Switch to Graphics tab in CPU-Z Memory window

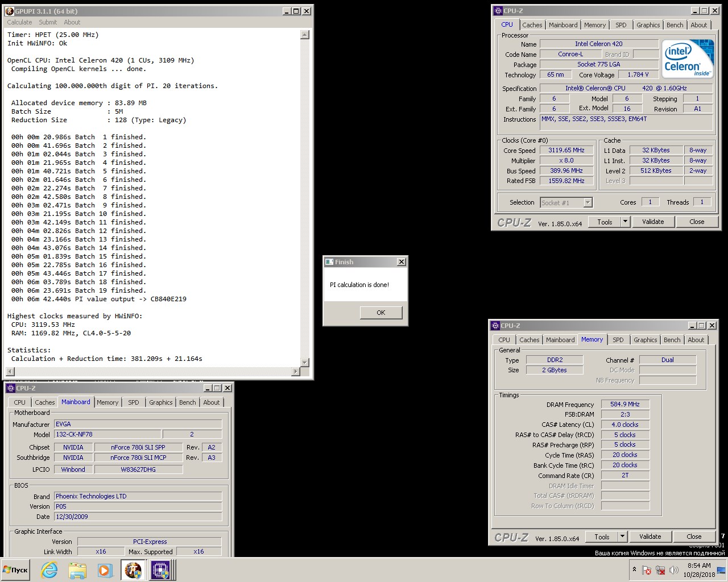(x=646, y=340)
